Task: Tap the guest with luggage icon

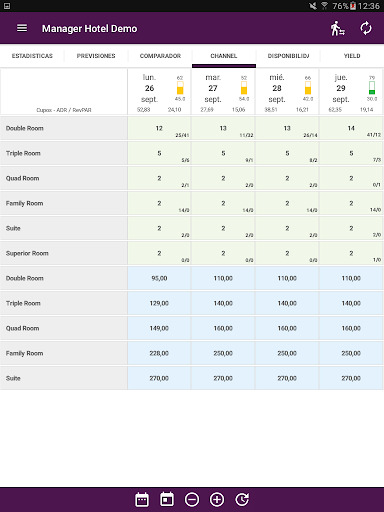Action: tap(338, 28)
